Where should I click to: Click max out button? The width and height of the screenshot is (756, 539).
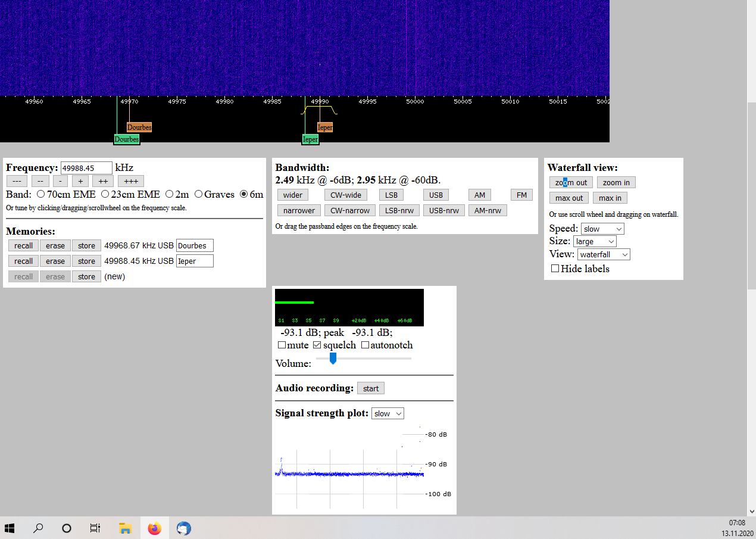[569, 198]
